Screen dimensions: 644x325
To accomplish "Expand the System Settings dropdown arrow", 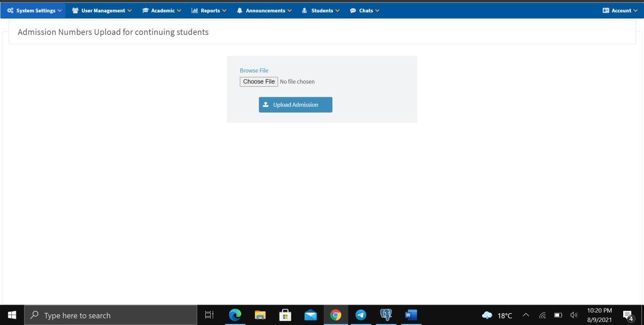I will (x=60, y=10).
